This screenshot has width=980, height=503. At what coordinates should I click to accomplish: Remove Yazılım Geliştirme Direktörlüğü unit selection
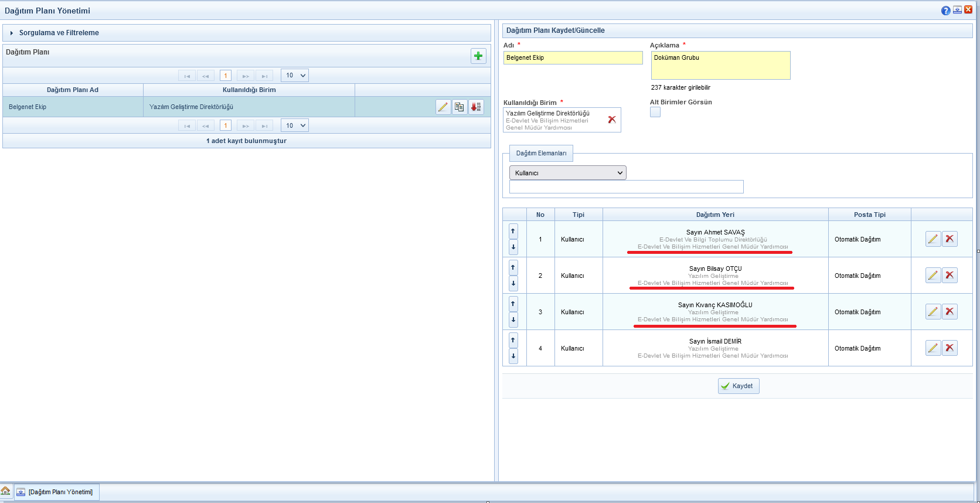point(612,120)
